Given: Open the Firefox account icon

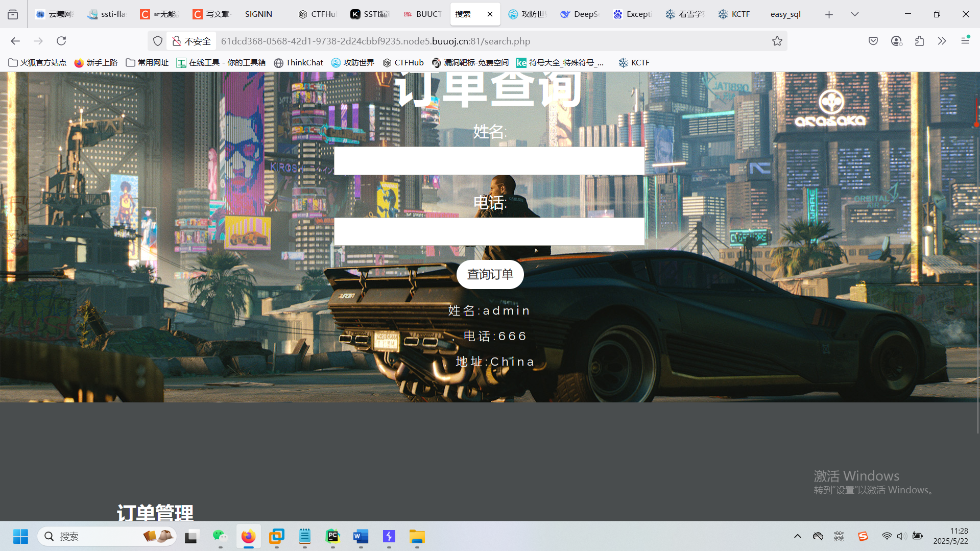Looking at the screenshot, I should [896, 41].
